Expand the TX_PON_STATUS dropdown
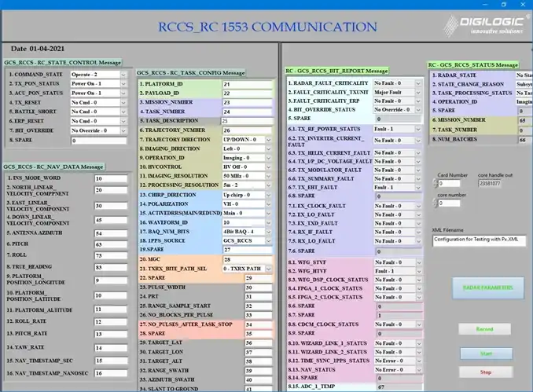 tap(123, 82)
